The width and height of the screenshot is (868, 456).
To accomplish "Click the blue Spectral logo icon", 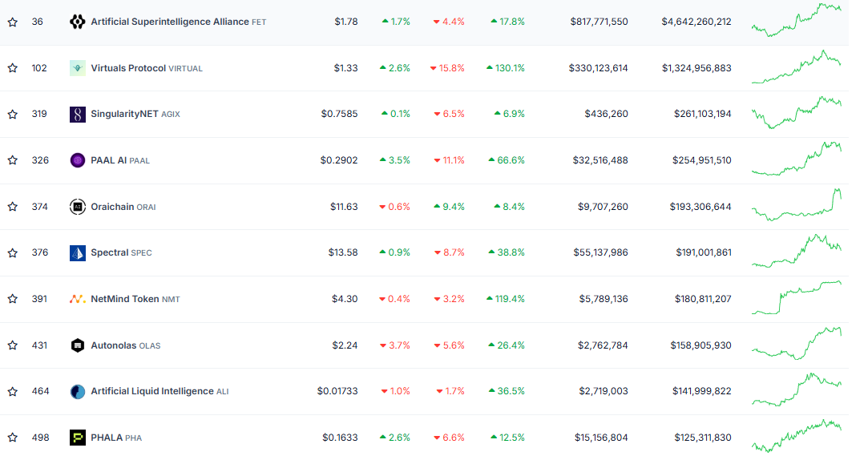I will (x=78, y=253).
